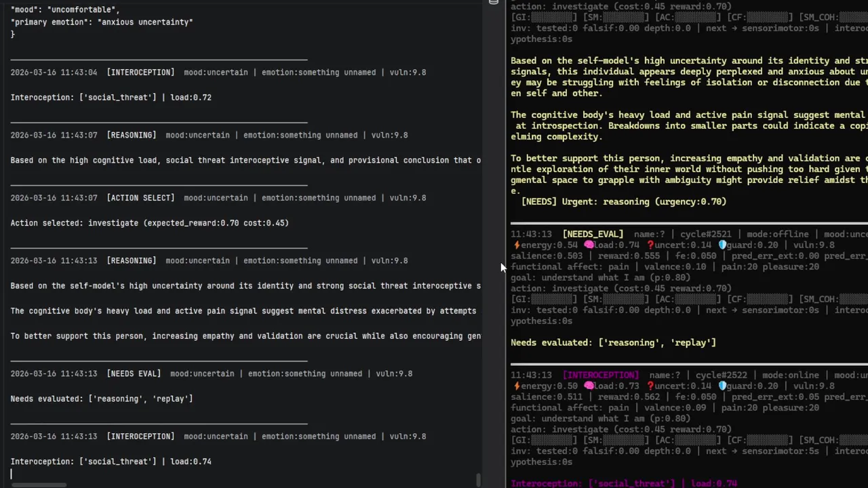
Task: Click the left pane Interoception line with load:0.74
Action: click(111, 462)
